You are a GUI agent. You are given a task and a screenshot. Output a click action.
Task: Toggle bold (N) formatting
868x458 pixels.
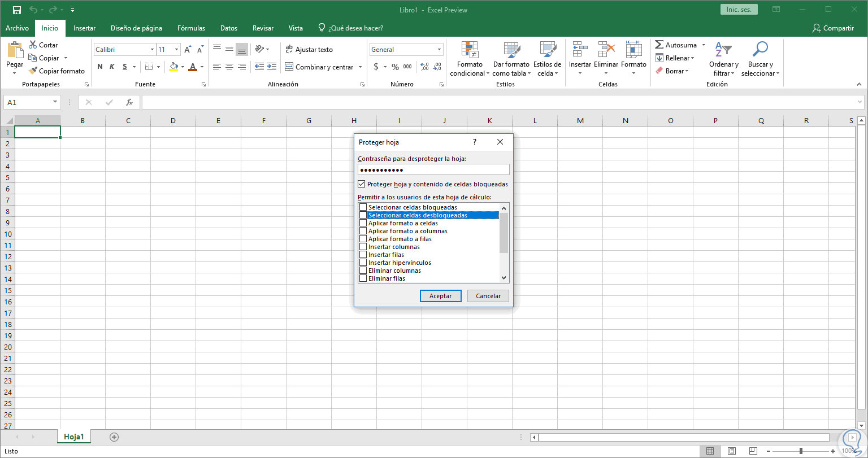tap(100, 67)
